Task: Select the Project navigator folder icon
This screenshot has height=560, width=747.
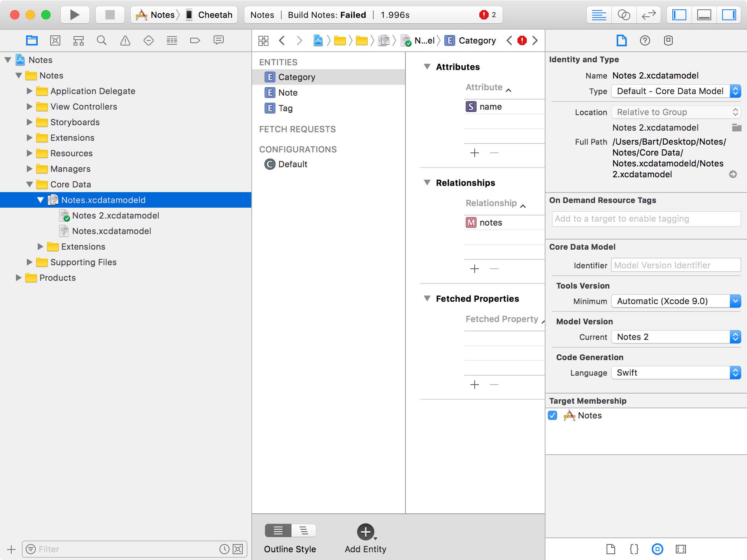Action: coord(32,40)
